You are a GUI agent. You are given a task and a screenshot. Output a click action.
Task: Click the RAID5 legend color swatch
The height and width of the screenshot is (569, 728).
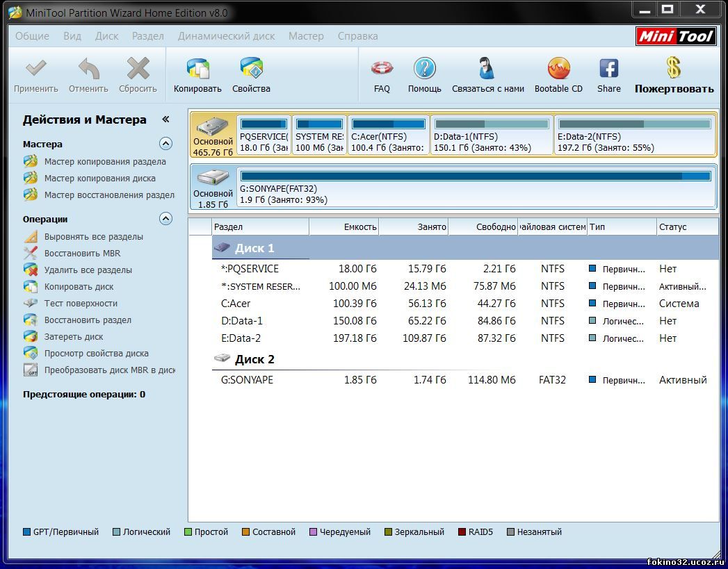462,532
